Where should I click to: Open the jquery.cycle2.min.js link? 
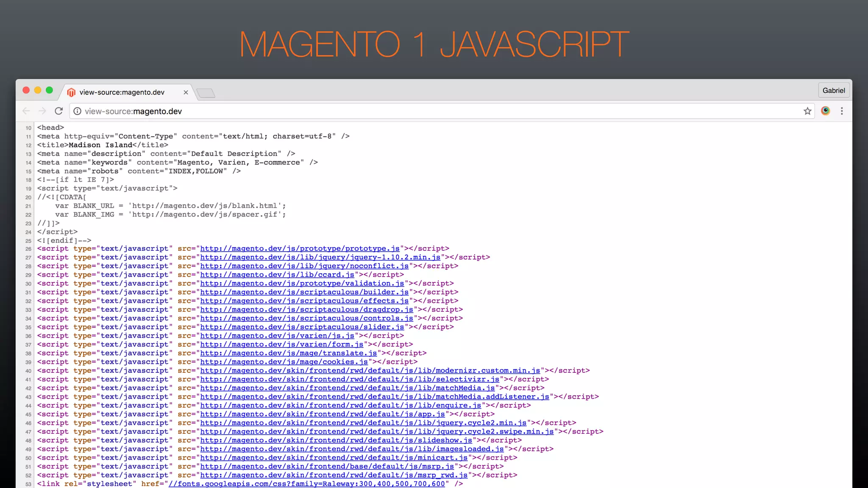click(x=364, y=423)
